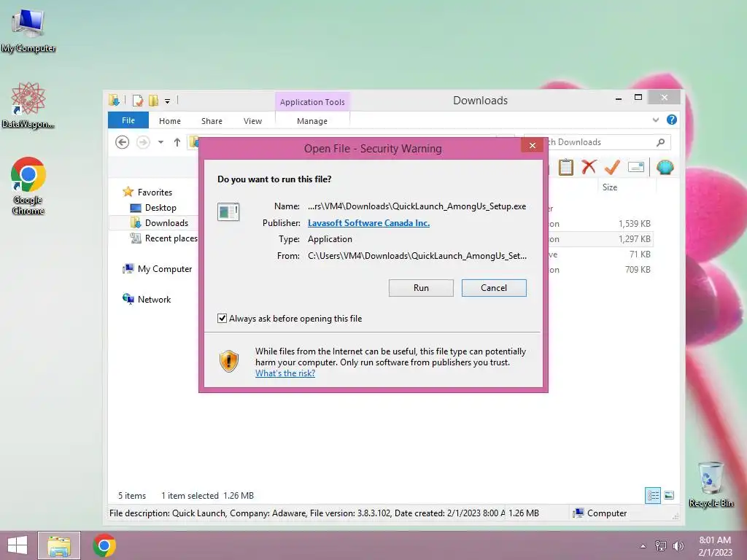Select the Application Tools contextual tab
This screenshot has height=560, width=747.
click(312, 102)
